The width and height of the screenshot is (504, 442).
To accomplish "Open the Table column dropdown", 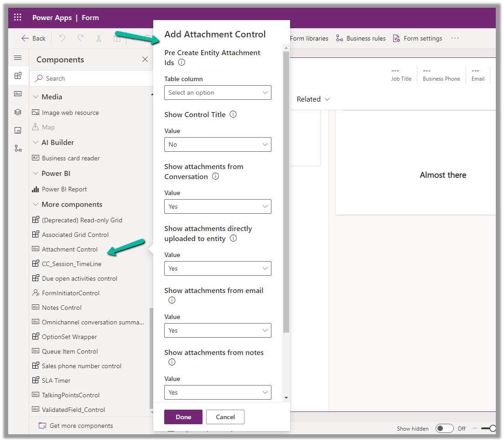I will click(x=218, y=93).
